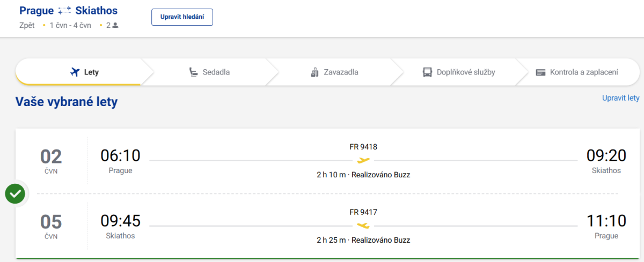
Task: Click the yellow return plane icon FR 9417
Action: [x=363, y=226]
